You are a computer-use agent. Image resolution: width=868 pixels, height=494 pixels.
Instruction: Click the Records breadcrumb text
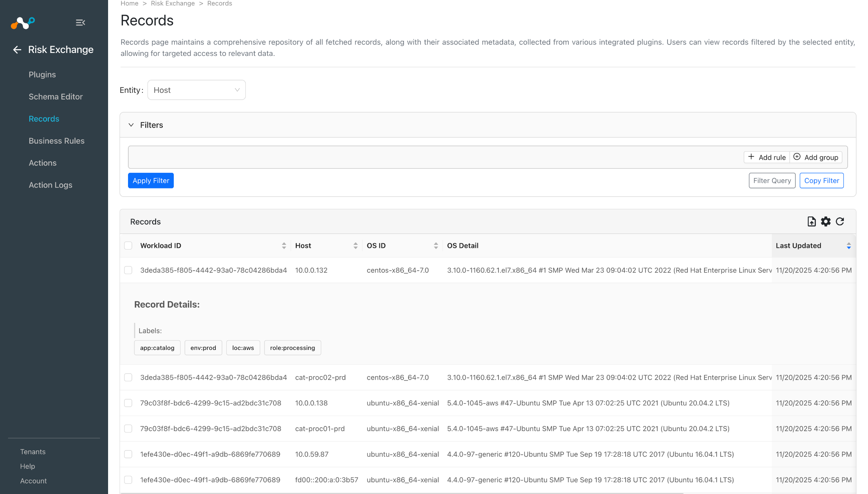(x=220, y=3)
